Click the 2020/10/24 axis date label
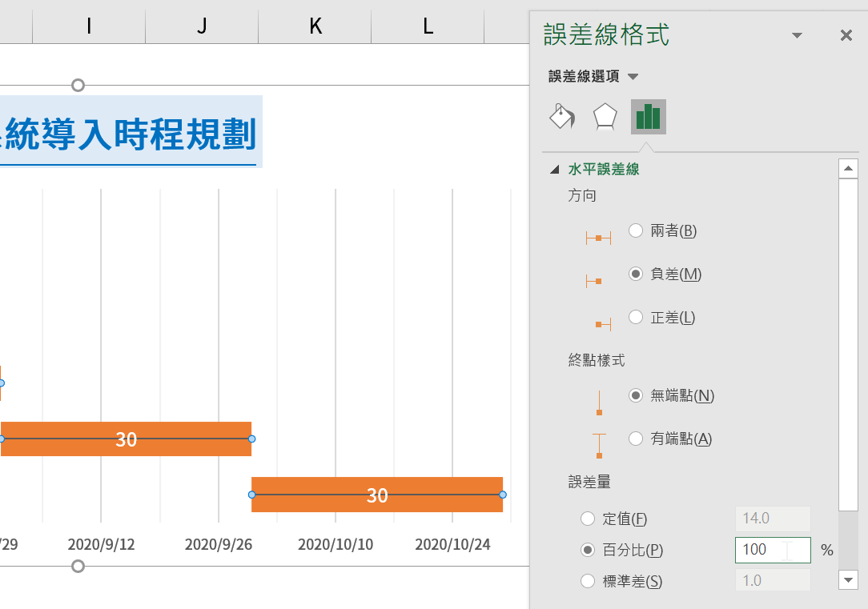This screenshot has width=868, height=609. (453, 545)
